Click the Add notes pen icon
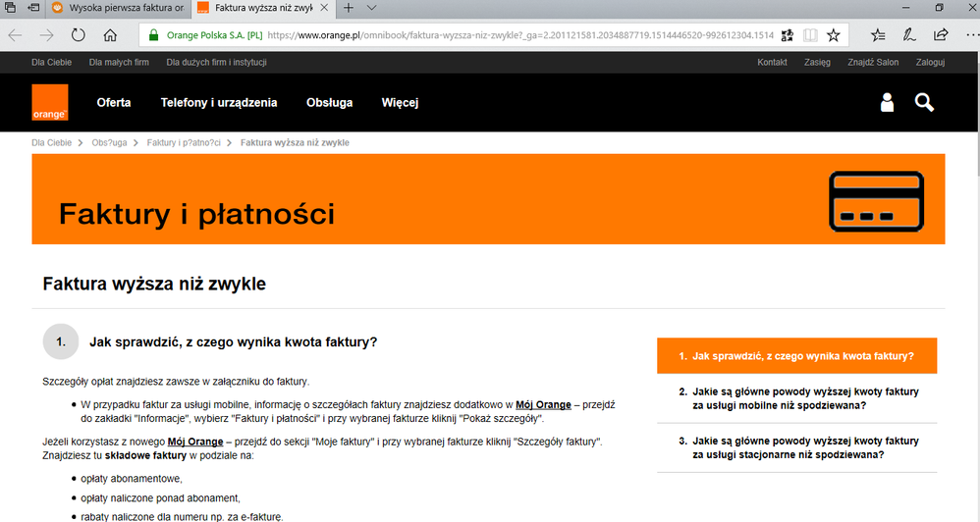980x522 pixels. coord(909,35)
